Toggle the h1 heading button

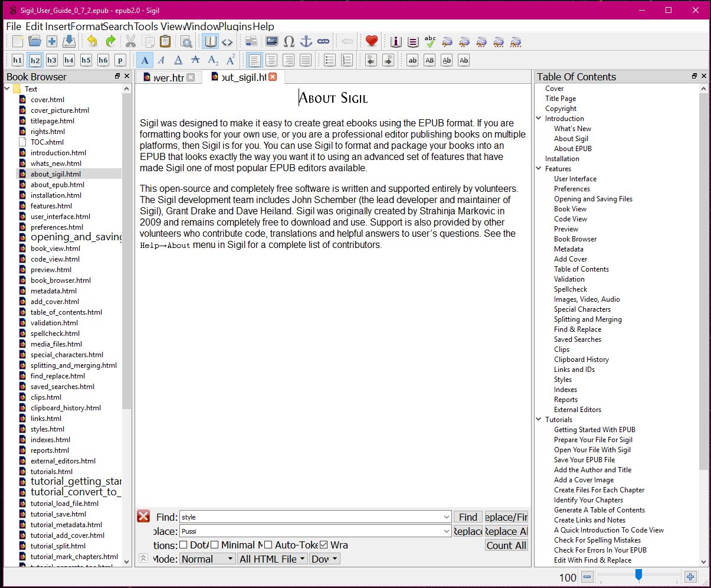click(x=18, y=60)
